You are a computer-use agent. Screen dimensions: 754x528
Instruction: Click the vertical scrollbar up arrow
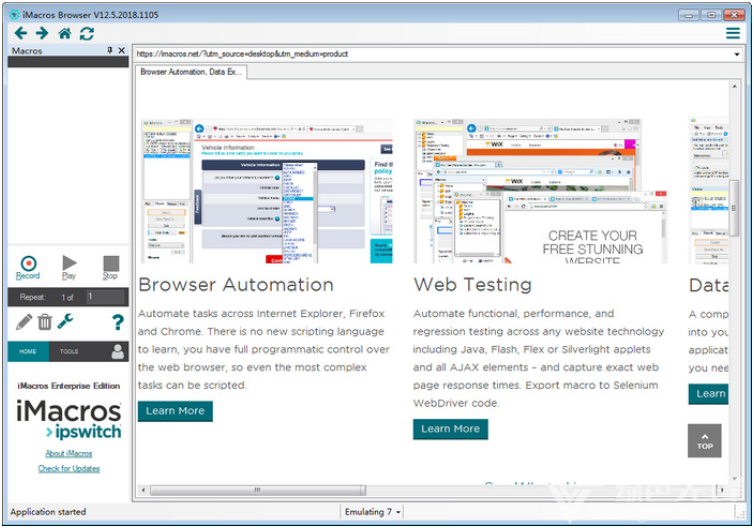click(734, 86)
